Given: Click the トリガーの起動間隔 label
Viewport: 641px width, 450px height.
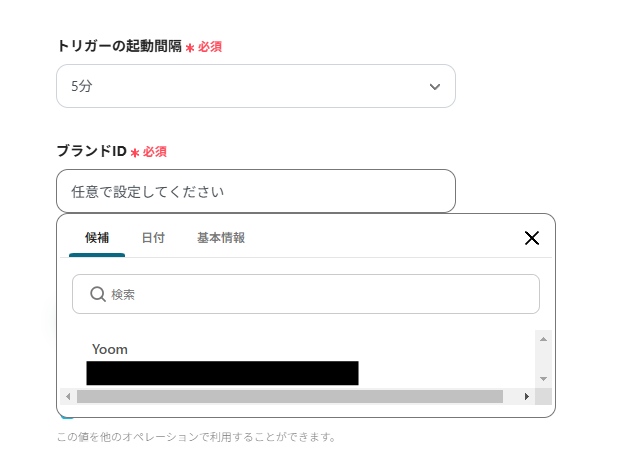Looking at the screenshot, I should pyautogui.click(x=119, y=46).
